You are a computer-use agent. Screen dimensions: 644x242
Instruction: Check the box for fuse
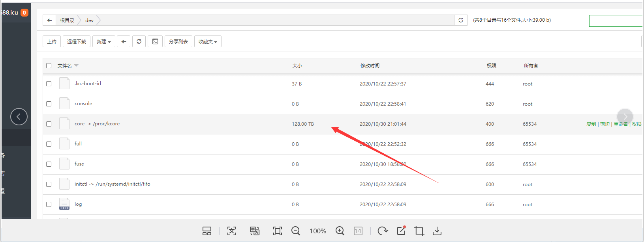pyautogui.click(x=49, y=164)
